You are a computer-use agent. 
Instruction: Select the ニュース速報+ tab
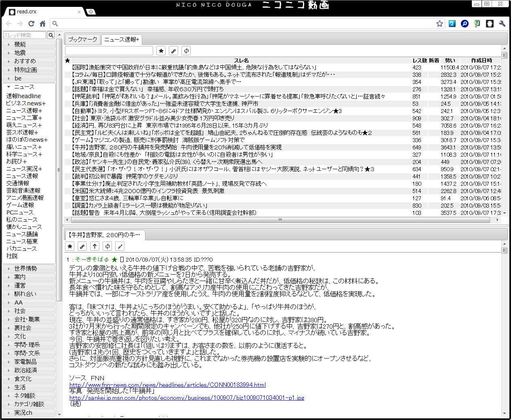click(122, 39)
